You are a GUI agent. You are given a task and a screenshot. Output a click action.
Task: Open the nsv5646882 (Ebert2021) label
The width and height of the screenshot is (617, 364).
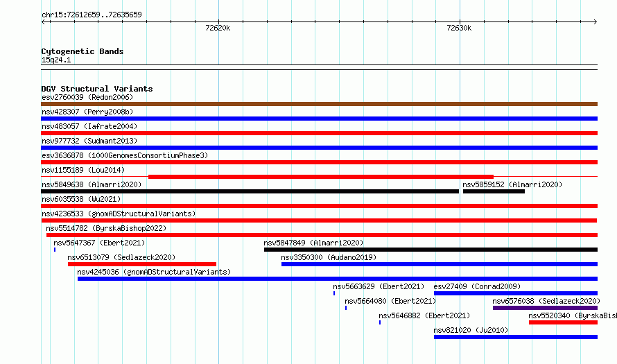click(x=424, y=315)
